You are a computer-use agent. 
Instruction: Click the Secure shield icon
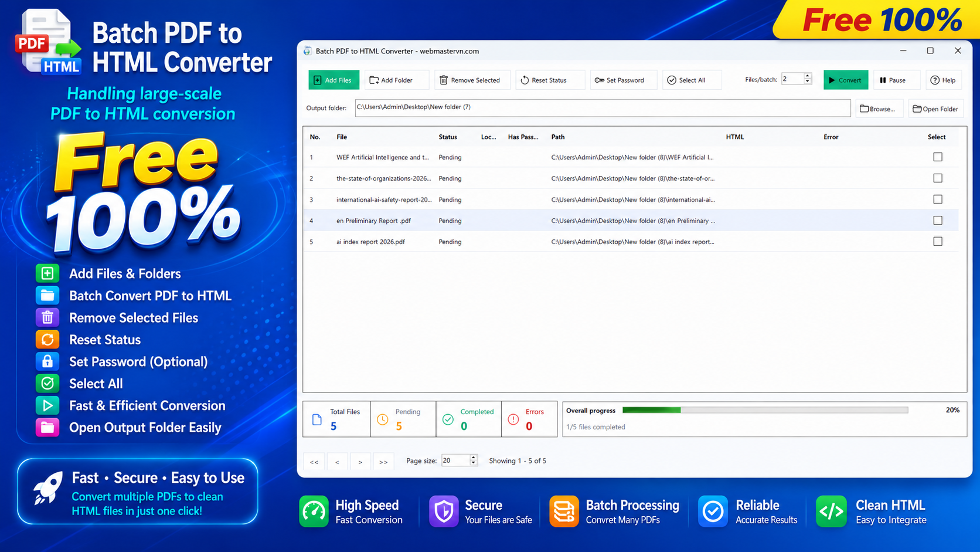[x=444, y=511]
